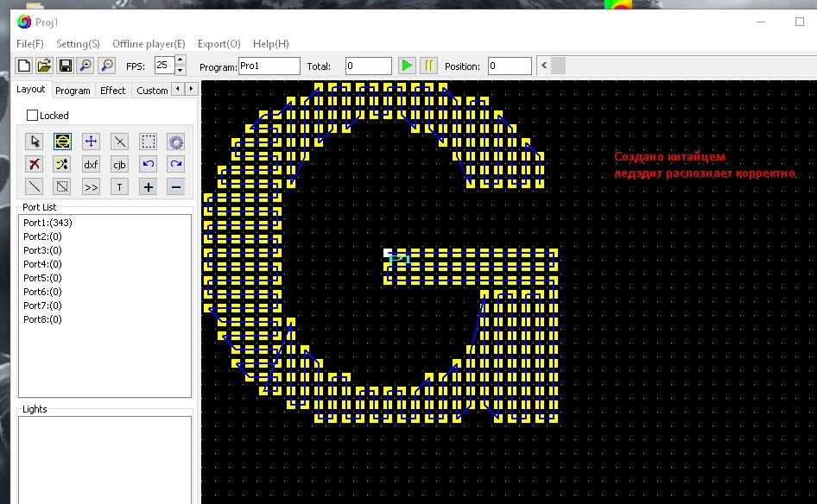
Task: Select the dashed rectangle selection tool
Action: coord(148,142)
